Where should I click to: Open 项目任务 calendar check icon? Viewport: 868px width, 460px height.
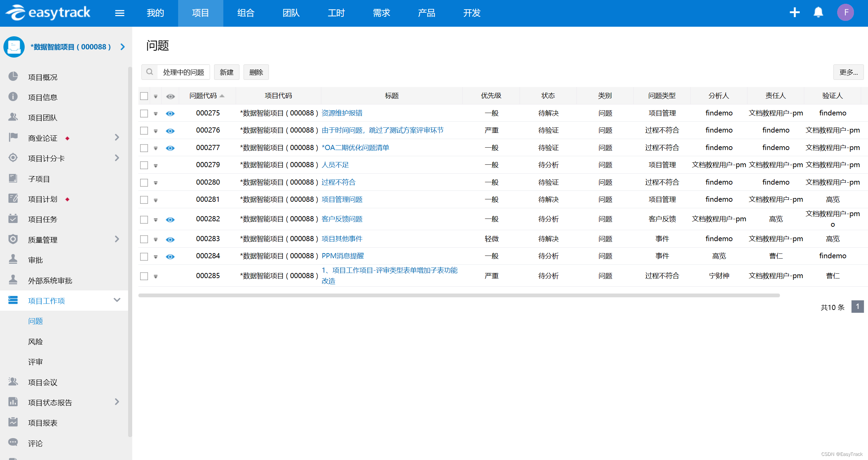pyautogui.click(x=13, y=219)
